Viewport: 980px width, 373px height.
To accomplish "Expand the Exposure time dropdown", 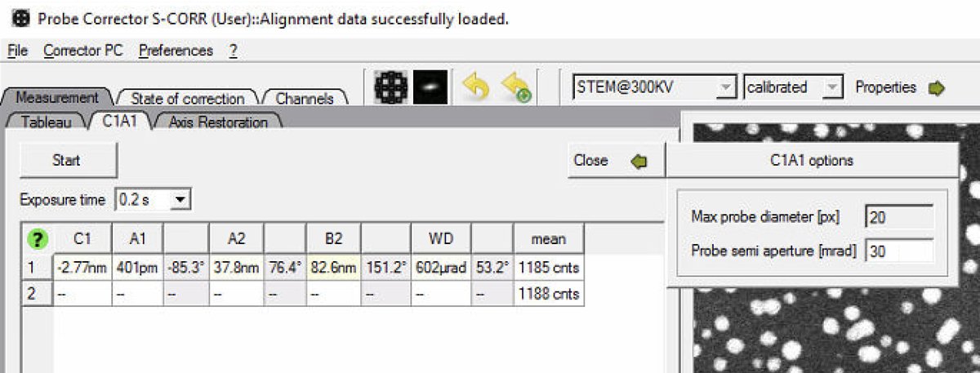I will point(181,199).
